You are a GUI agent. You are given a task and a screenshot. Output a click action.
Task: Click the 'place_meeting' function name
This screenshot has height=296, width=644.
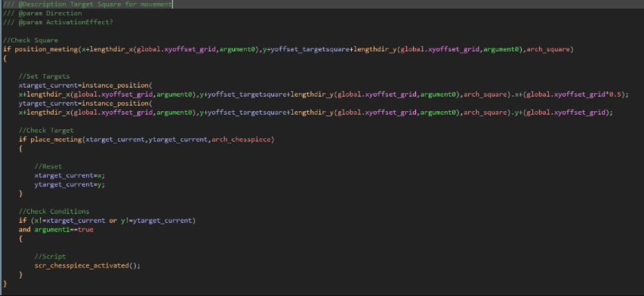click(56, 140)
